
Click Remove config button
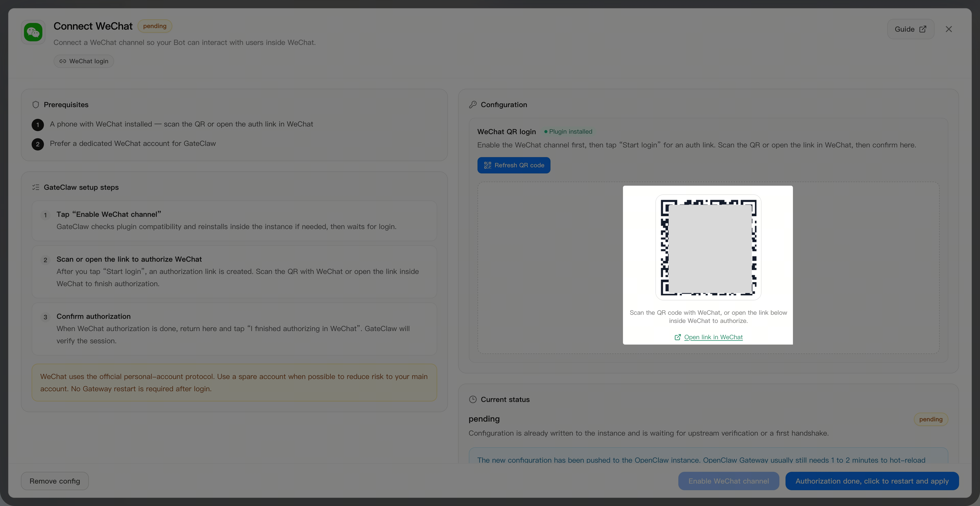(55, 481)
